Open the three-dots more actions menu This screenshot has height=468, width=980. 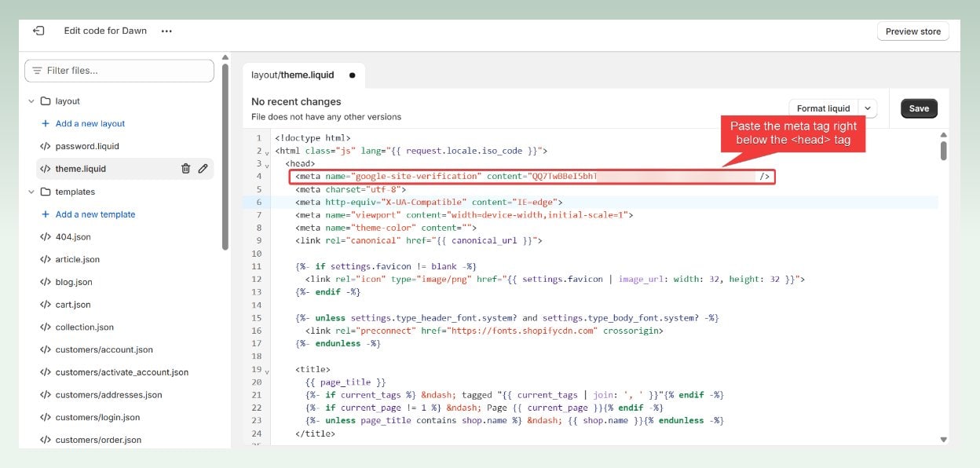166,31
